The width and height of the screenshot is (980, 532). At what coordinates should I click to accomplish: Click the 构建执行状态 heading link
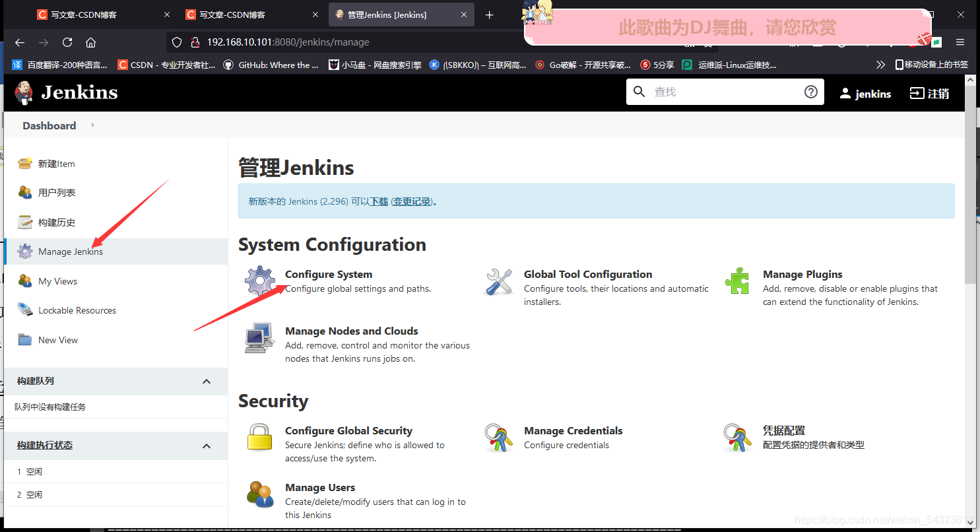tap(45, 446)
